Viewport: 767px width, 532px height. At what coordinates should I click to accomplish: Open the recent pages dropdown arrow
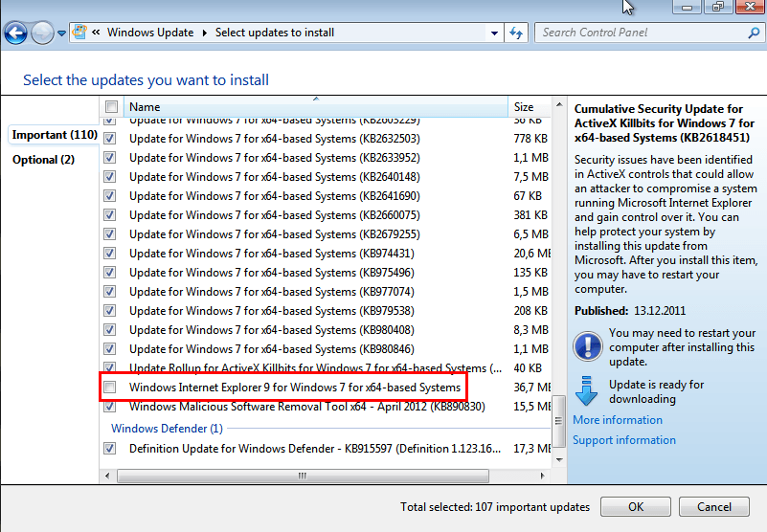pyautogui.click(x=62, y=33)
